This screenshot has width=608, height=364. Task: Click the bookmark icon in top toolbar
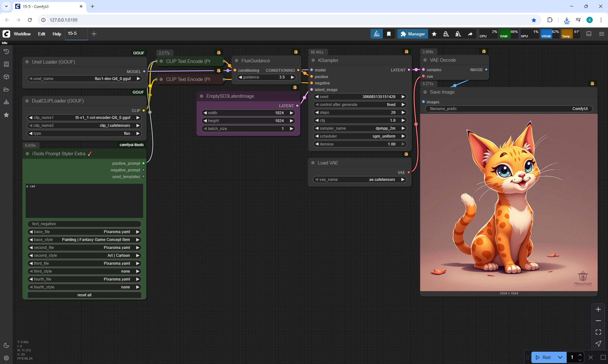(x=389, y=34)
